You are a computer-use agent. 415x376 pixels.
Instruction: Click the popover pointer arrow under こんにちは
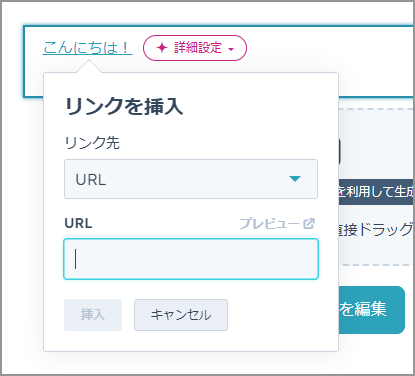(89, 66)
